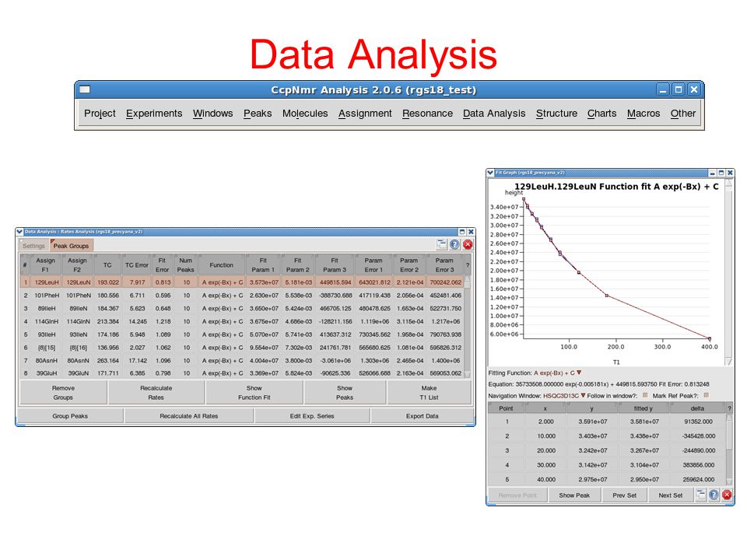The width and height of the screenshot is (747, 560).
Task: Select the Peak Groups tab
Action: click(71, 246)
